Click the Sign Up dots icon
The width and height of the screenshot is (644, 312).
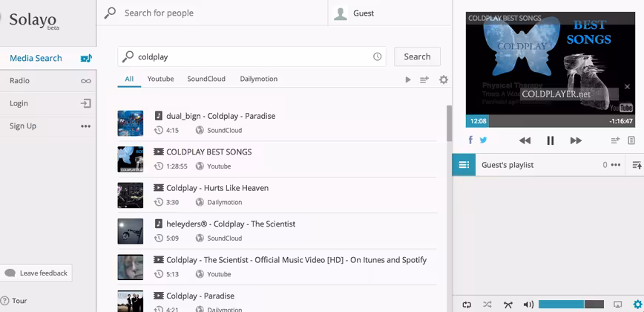point(85,126)
